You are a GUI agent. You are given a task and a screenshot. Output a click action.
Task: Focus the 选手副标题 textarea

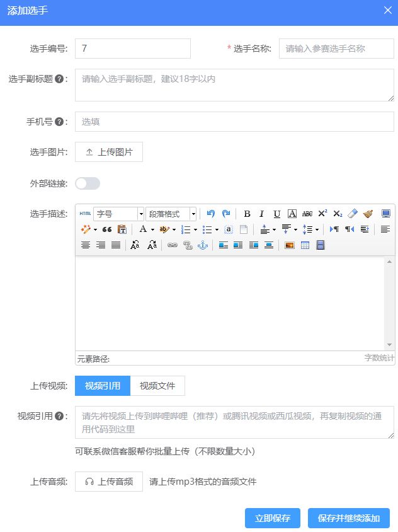click(235, 85)
